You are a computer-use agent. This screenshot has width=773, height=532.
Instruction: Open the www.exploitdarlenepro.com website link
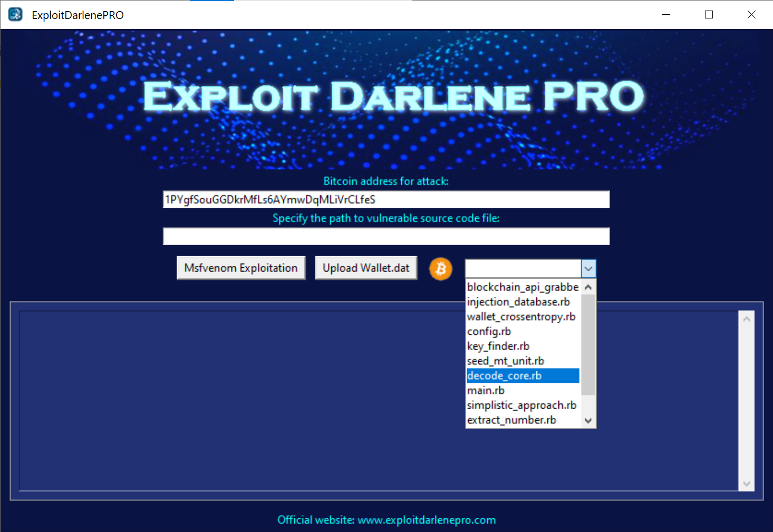click(x=427, y=520)
